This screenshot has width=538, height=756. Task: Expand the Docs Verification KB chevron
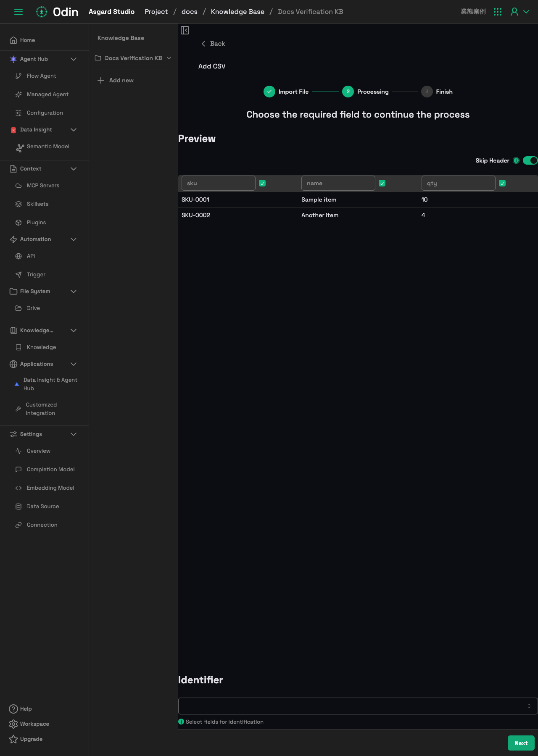click(169, 58)
